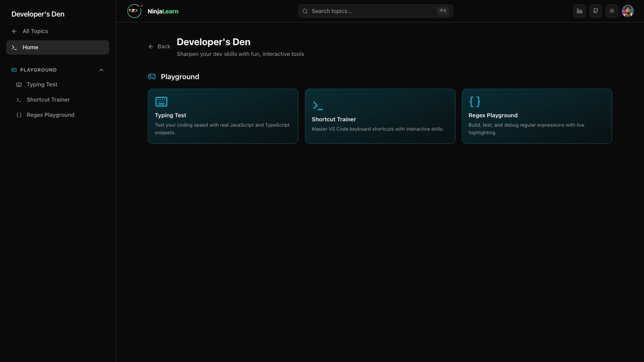Click the braces icon beside sidebar Regex Playground
The height and width of the screenshot is (362, 644).
pyautogui.click(x=19, y=115)
